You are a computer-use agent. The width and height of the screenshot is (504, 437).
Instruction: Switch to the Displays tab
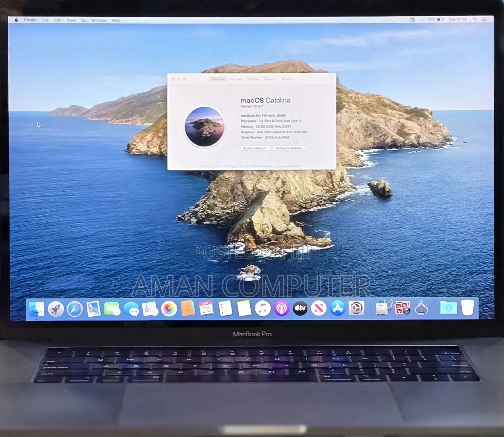tap(236, 79)
